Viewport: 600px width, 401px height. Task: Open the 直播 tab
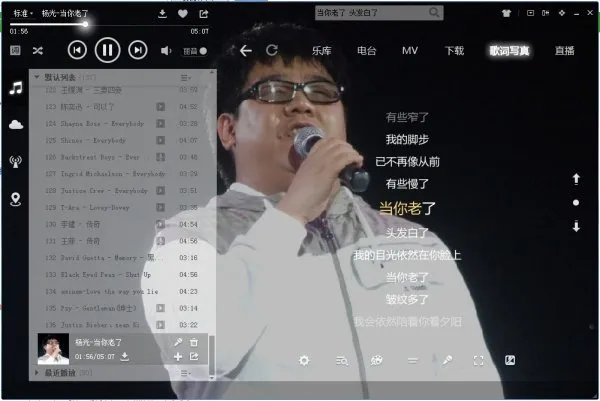(564, 51)
